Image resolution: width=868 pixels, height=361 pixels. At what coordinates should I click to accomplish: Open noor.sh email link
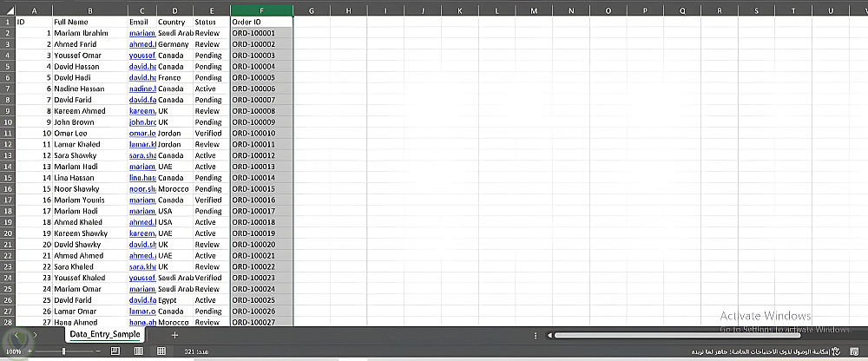(x=142, y=189)
